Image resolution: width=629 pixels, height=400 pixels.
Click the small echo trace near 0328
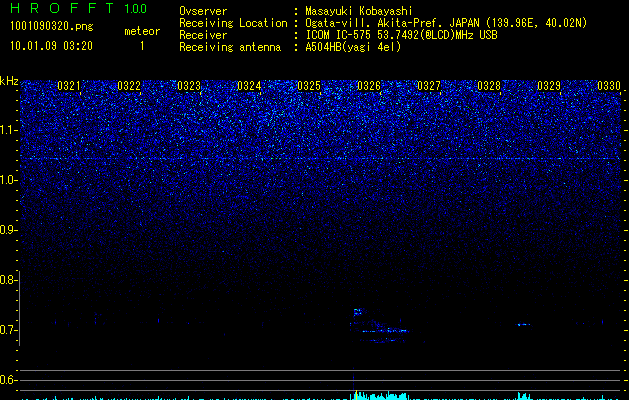tap(523, 324)
